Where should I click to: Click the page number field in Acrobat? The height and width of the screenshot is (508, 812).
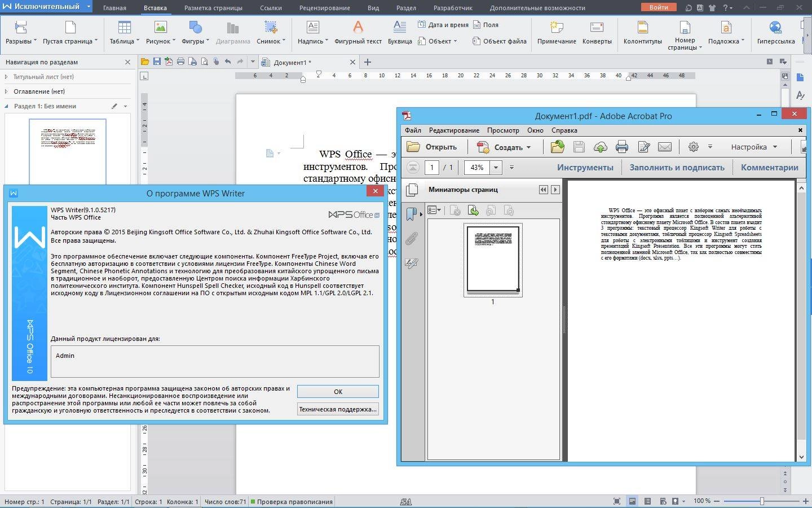pyautogui.click(x=431, y=167)
